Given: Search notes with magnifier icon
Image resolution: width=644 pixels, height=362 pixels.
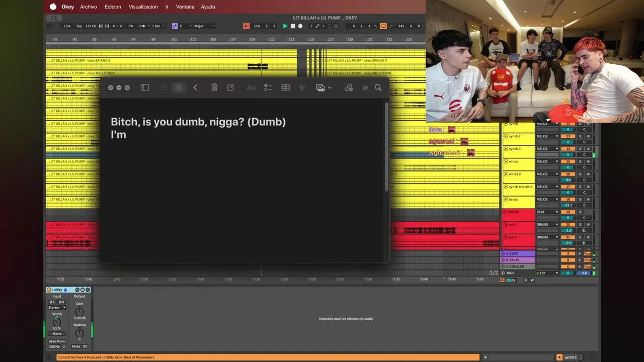Looking at the screenshot, I should pos(378,87).
